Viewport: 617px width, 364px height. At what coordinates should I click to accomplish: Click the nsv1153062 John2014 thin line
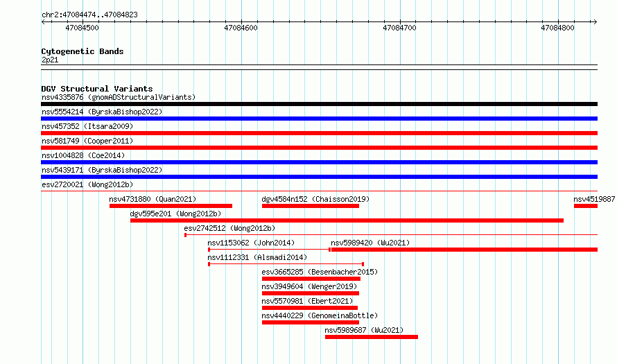269,250
